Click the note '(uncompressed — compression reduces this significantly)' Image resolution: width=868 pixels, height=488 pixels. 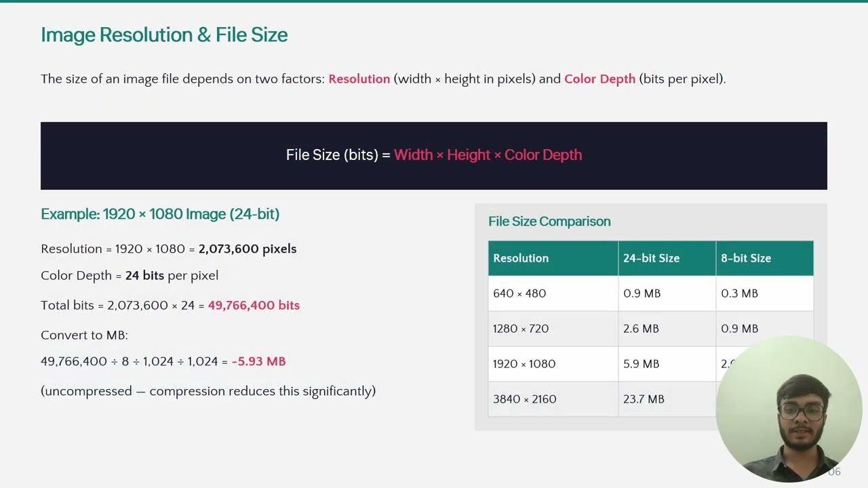coord(208,391)
